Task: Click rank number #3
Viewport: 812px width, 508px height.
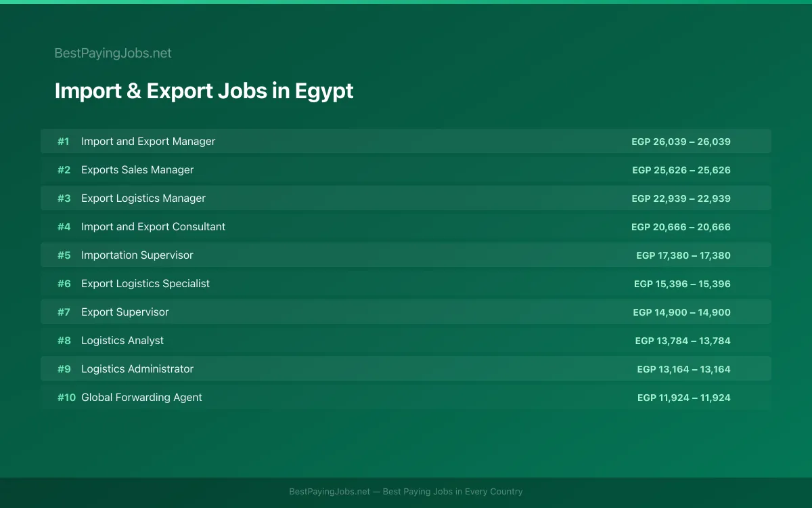Action: (64, 198)
